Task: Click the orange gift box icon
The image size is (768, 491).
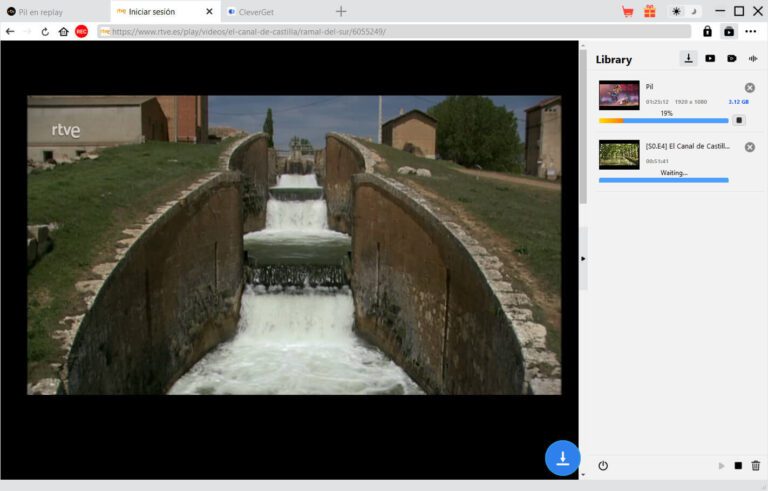Action: 649,11
